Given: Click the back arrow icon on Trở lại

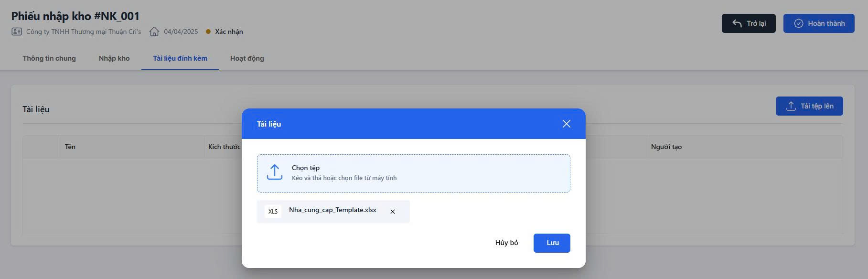Looking at the screenshot, I should coord(737,23).
